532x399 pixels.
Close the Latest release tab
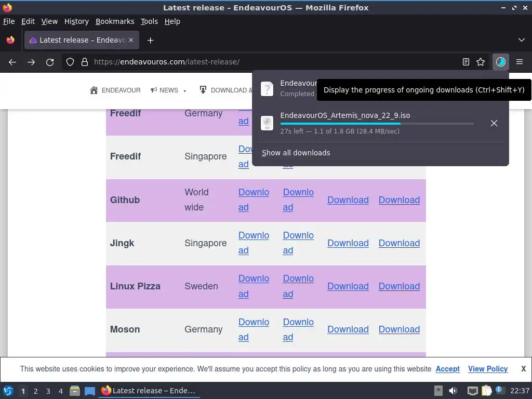pos(131,40)
